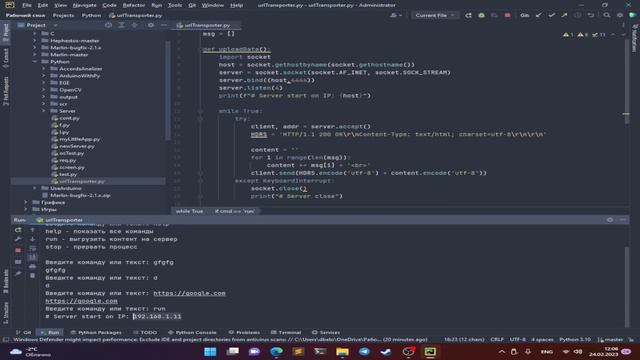Collapse the Python folder
Viewport: 640px width, 360px height.
click(35, 61)
